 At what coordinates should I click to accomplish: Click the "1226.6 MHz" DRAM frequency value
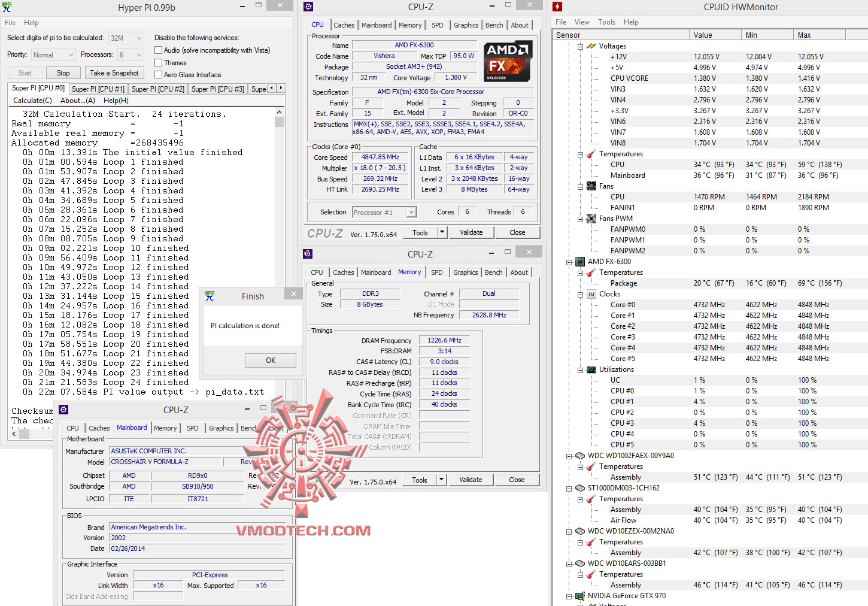[x=444, y=340]
